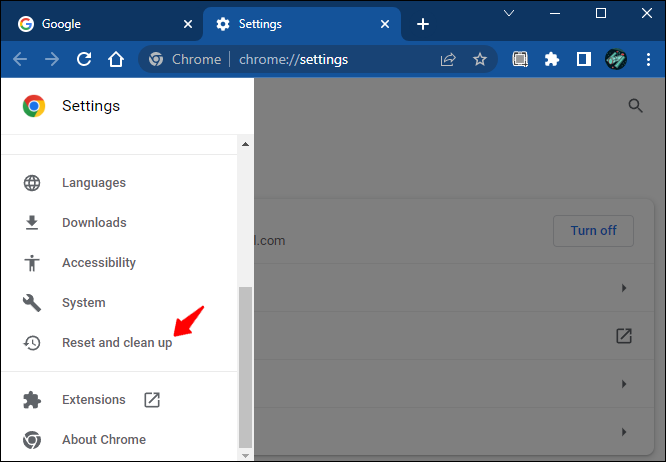Screen dimensions: 666x462
Task: Open a new tab with plus button
Action: point(423,24)
